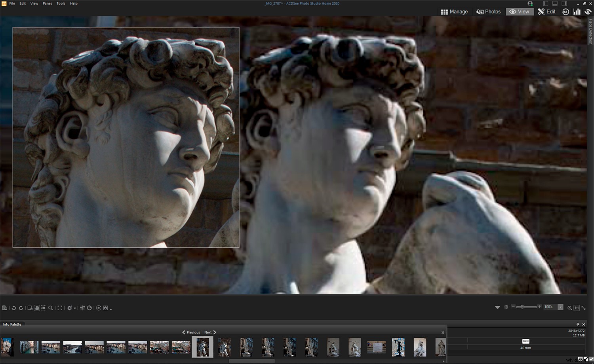Select the Pan tool in the bottom toolbar

point(36,308)
